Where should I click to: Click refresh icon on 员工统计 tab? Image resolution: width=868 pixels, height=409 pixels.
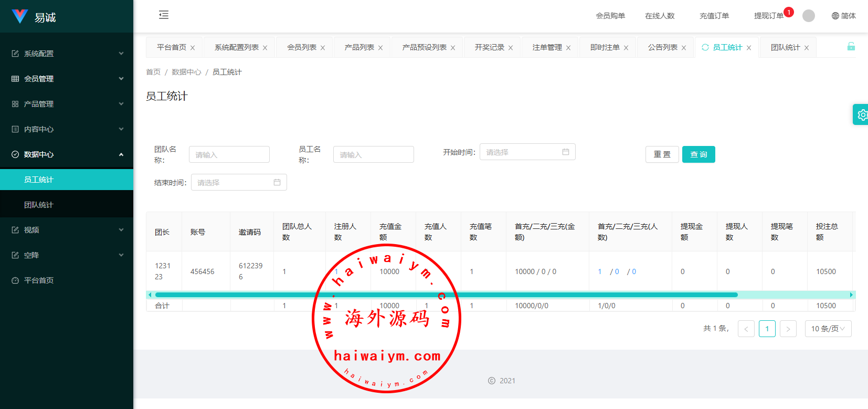pos(705,47)
